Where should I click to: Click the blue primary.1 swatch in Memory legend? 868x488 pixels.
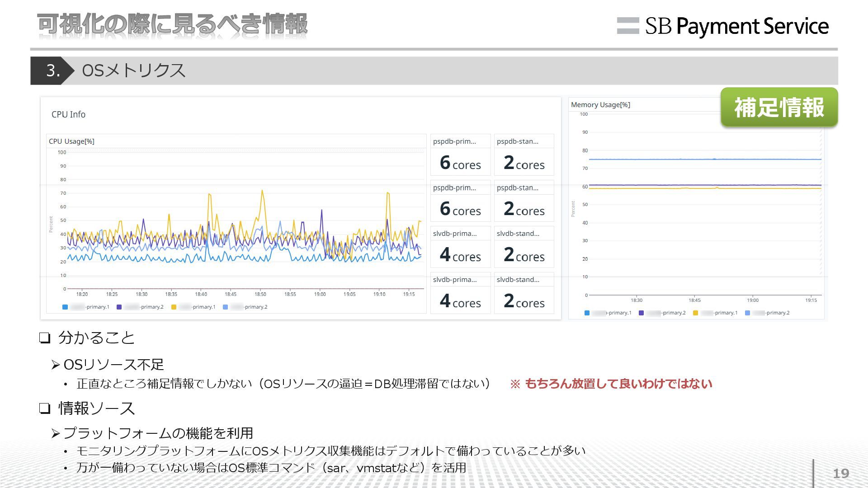(x=587, y=313)
